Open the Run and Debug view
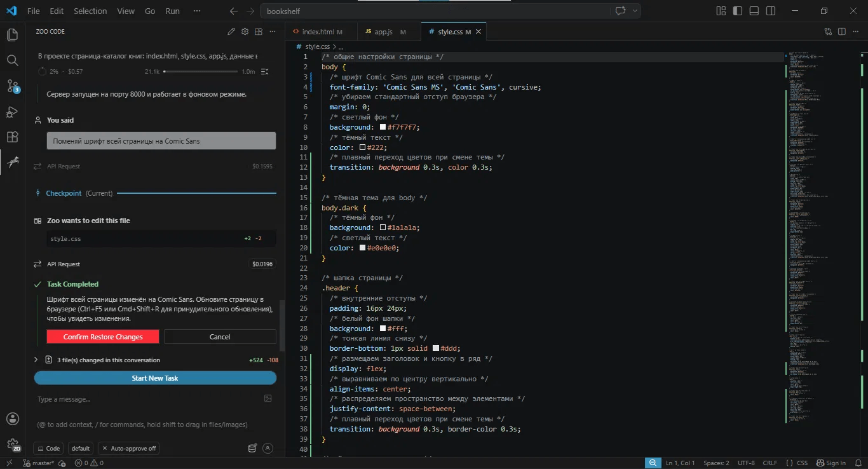 pyautogui.click(x=12, y=112)
